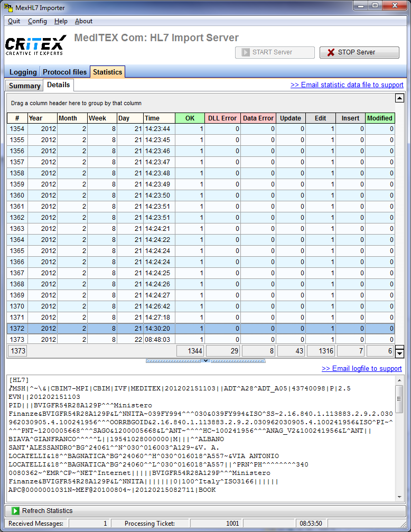Viewport: 411px width, 532px height.
Task: Click the START Server button
Action: 275,52
